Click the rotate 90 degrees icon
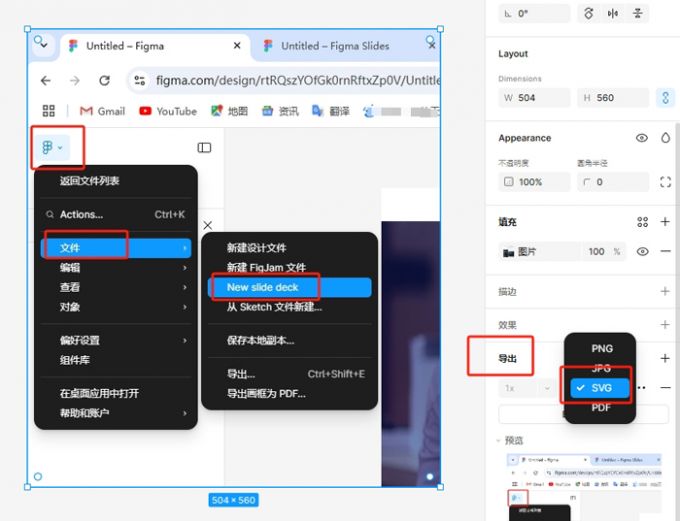 coord(588,13)
